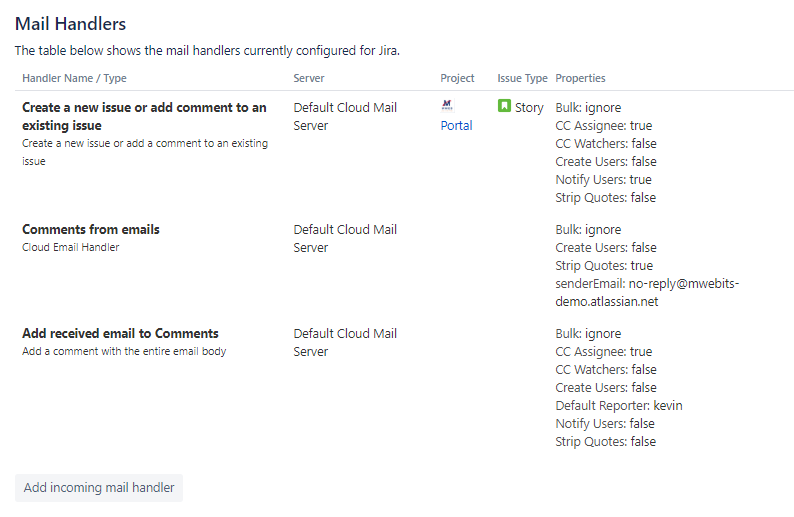Click the Project column header

pos(457,78)
